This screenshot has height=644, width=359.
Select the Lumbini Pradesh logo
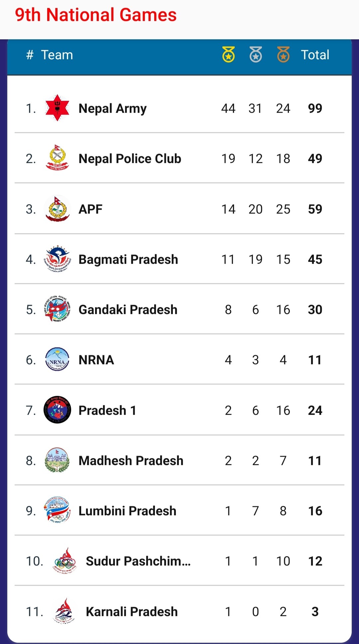point(57,511)
